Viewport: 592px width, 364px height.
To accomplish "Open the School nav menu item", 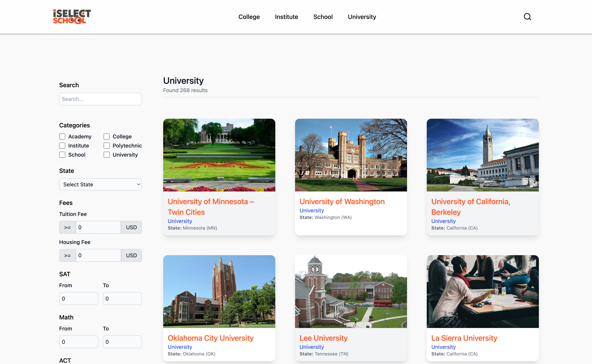I will pyautogui.click(x=323, y=17).
